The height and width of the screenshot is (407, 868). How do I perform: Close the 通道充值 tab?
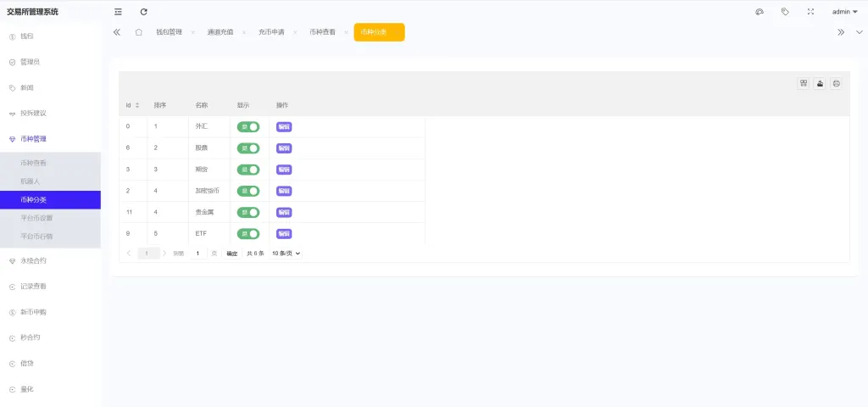coord(243,33)
